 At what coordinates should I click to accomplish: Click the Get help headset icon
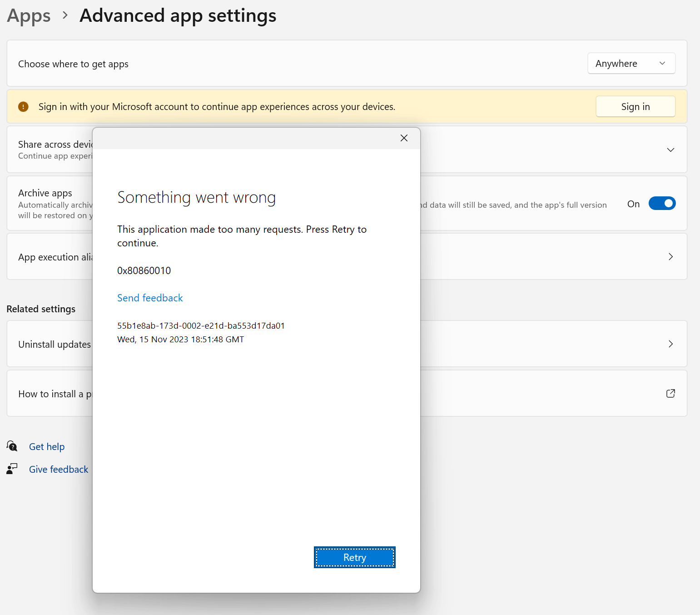click(x=12, y=446)
